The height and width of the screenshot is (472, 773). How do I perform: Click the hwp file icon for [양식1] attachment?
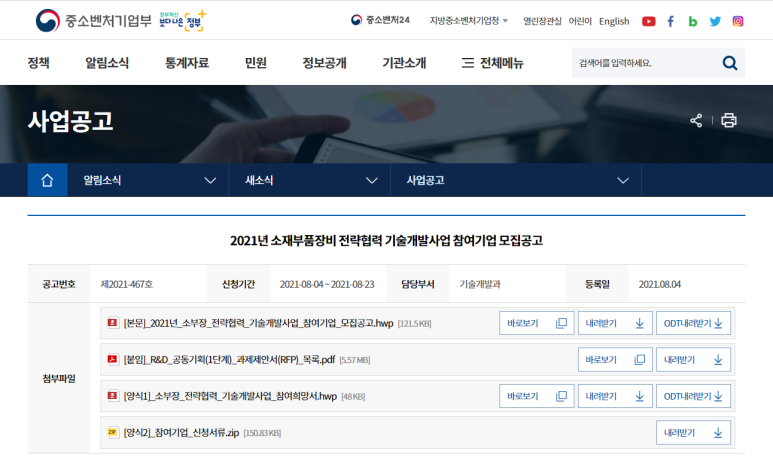pyautogui.click(x=113, y=396)
